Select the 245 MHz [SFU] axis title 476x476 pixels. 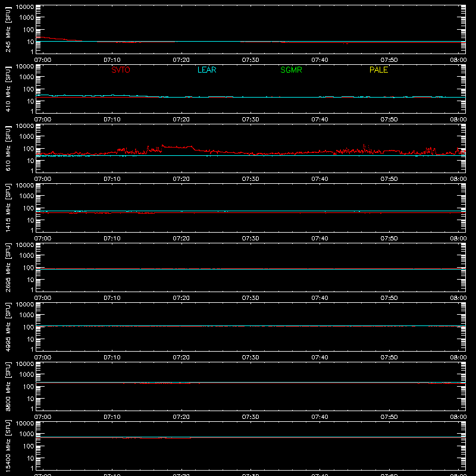coord(8,30)
